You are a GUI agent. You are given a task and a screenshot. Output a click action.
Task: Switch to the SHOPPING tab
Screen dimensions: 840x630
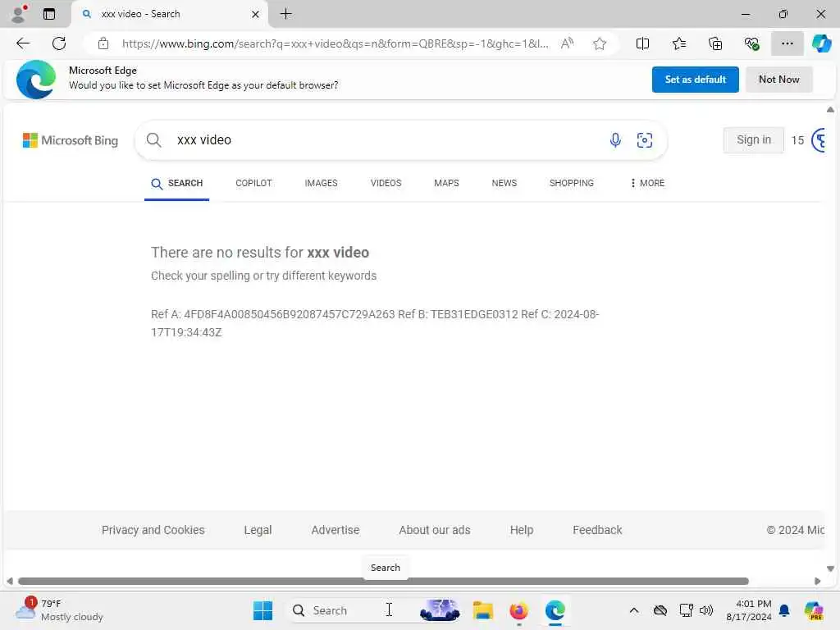[x=571, y=183]
